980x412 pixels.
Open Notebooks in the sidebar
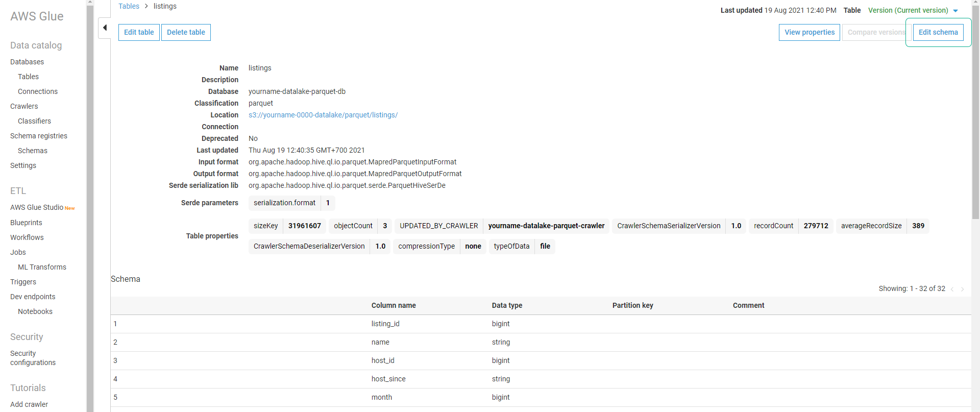35,311
